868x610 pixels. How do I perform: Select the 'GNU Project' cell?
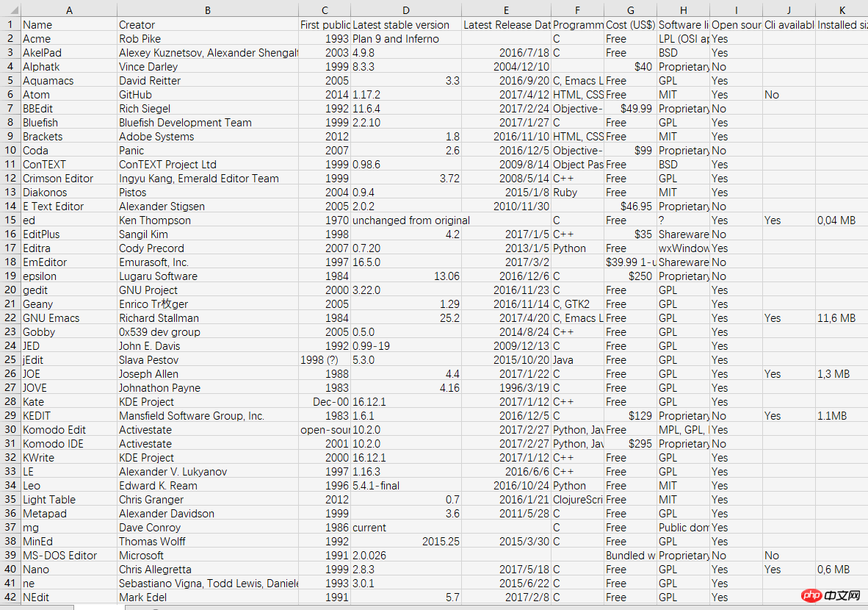(208, 290)
